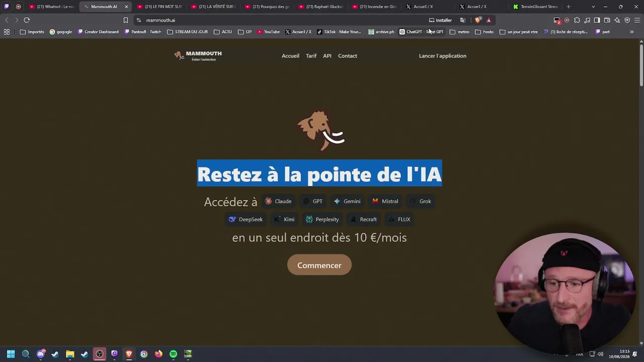Click the Recraft model chip
The height and width of the screenshot is (362, 644).
[x=364, y=219]
